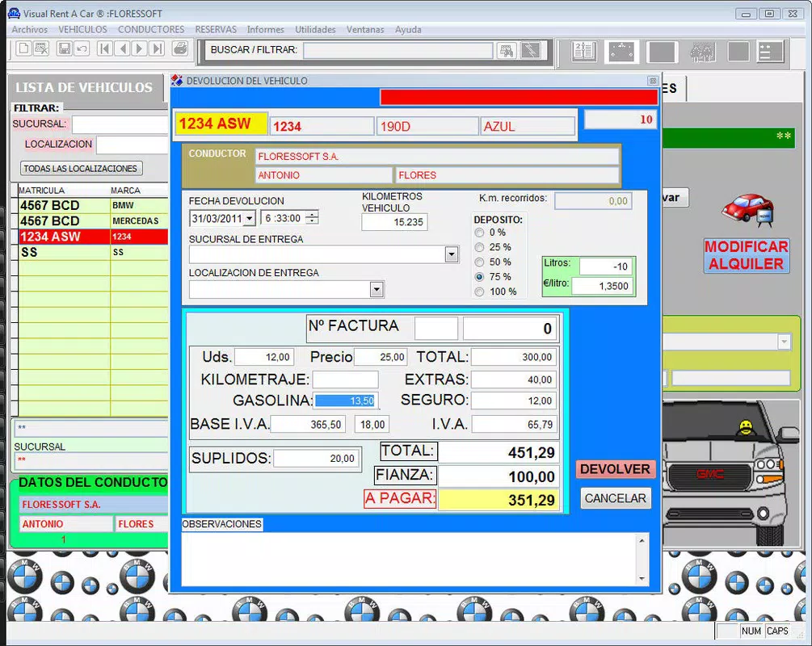Select 75 % deposit option
The image size is (812, 646).
tap(480, 277)
